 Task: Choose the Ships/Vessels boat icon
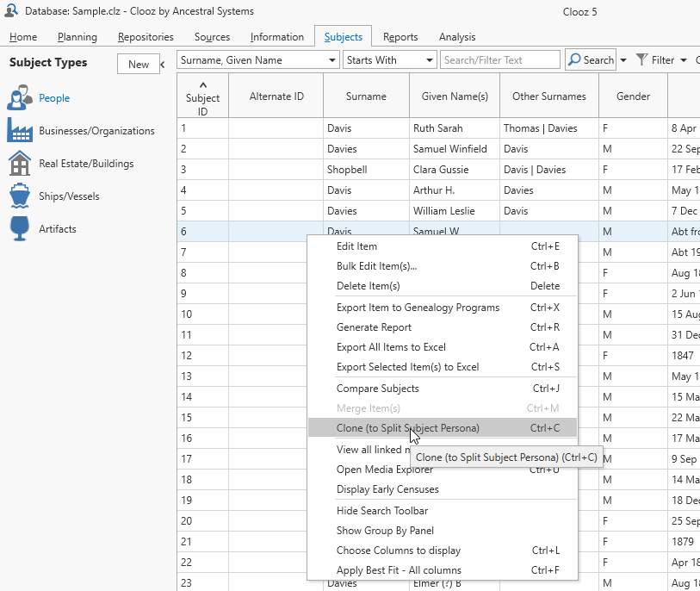20,196
